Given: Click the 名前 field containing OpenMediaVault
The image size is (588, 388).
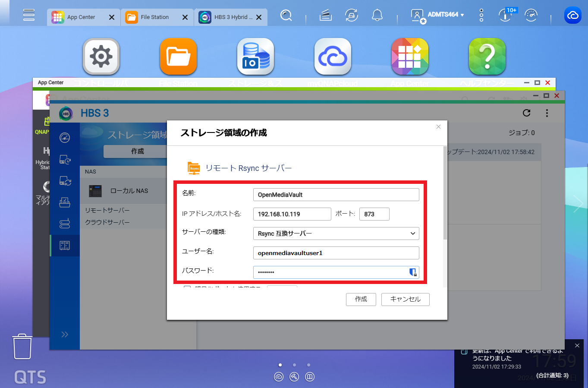Looking at the screenshot, I should (x=336, y=195).
